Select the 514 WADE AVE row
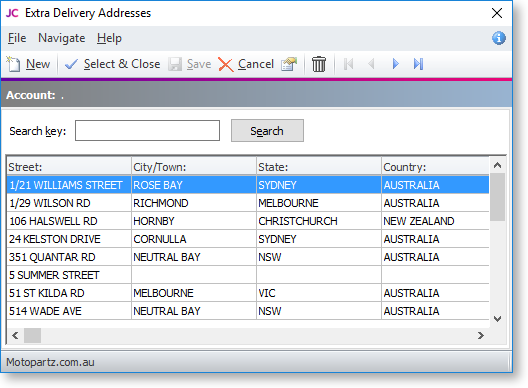 click(248, 311)
